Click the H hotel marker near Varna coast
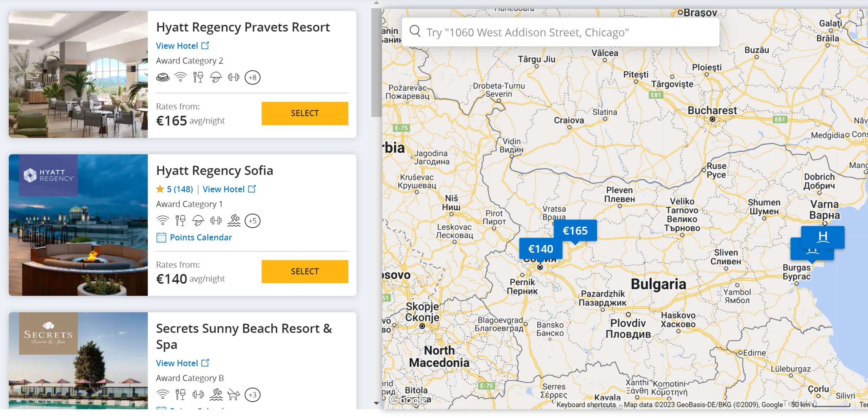The image size is (868, 418). [823, 237]
